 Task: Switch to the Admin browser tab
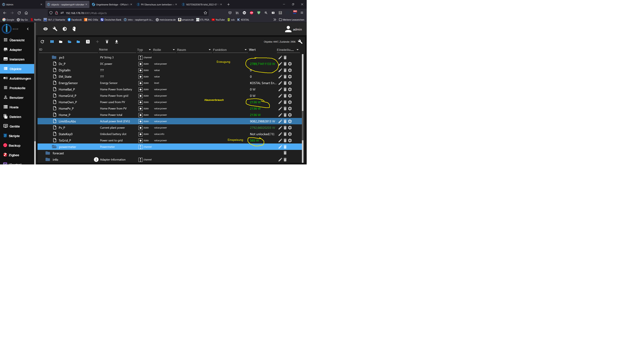(x=21, y=4)
